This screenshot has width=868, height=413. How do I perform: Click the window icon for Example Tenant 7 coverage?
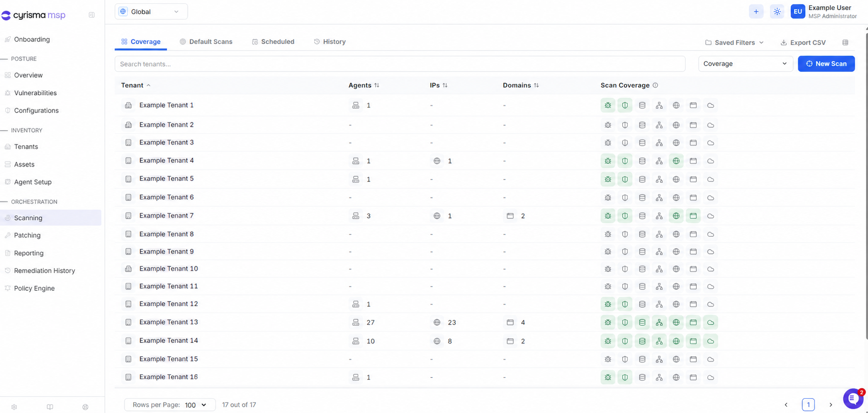tap(693, 216)
